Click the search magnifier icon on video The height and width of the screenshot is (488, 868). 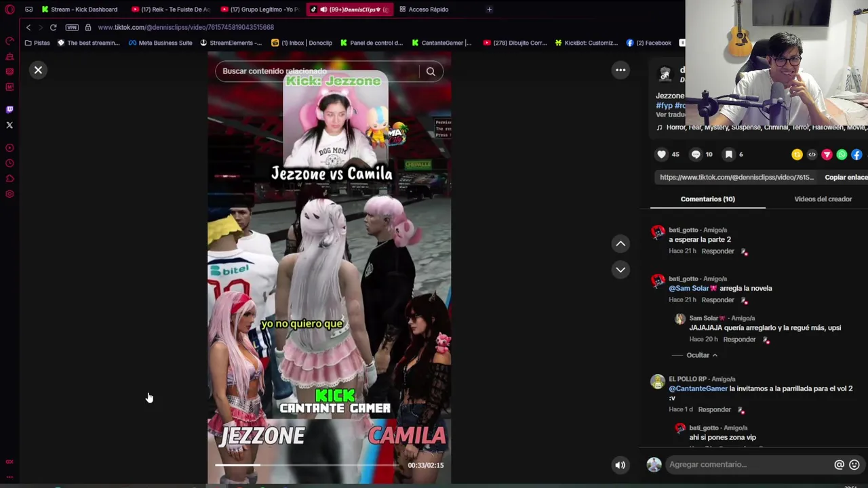click(431, 71)
